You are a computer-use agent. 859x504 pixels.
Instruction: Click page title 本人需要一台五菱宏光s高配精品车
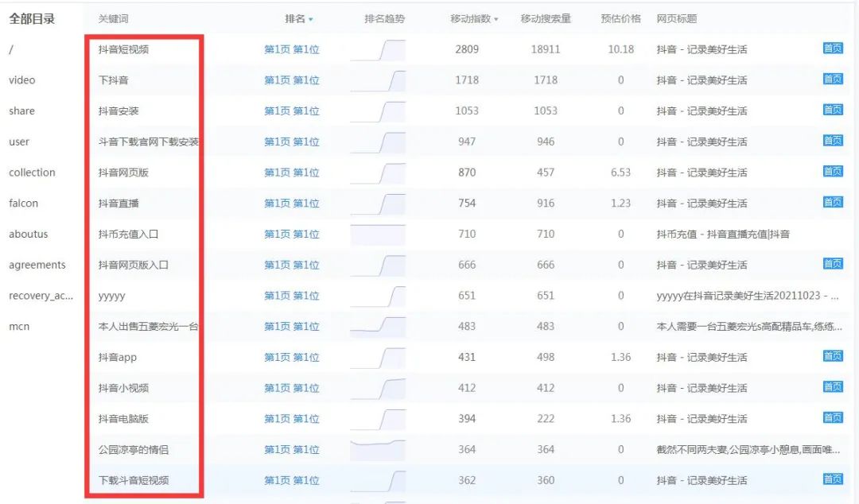[x=749, y=327]
